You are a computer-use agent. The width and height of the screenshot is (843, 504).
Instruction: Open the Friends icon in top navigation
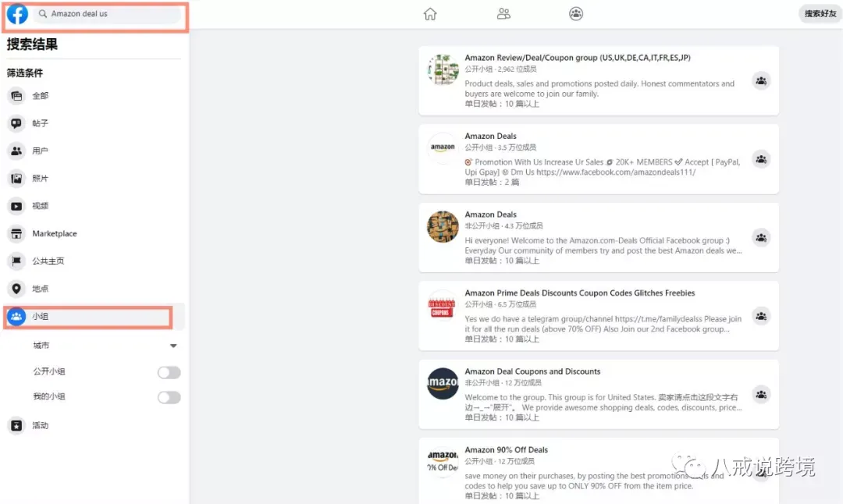point(503,14)
